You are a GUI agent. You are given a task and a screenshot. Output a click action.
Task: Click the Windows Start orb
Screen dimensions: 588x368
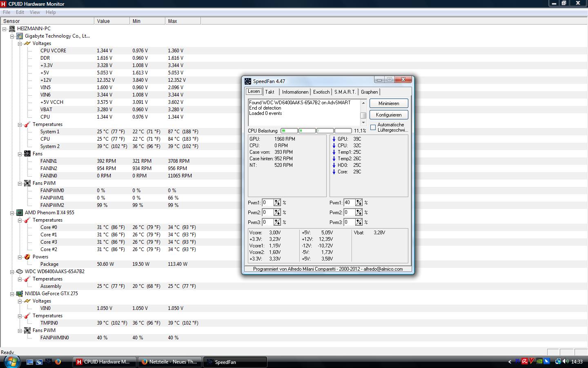pyautogui.click(x=11, y=361)
